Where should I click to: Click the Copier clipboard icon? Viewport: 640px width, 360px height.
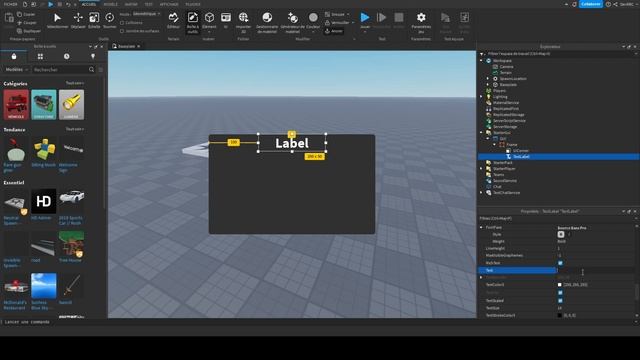20,14
